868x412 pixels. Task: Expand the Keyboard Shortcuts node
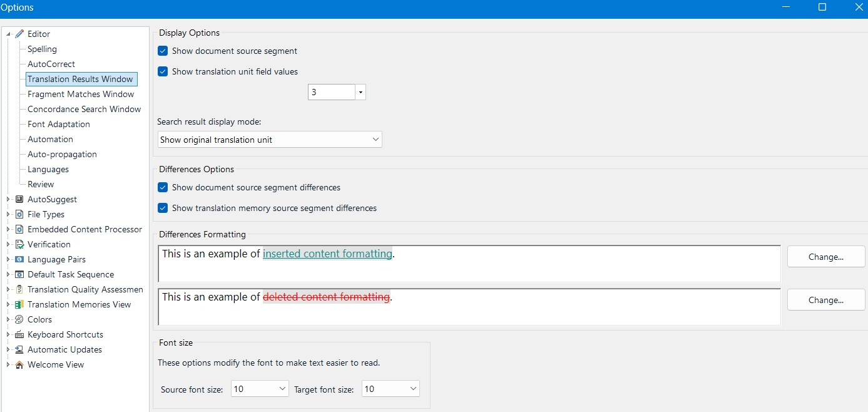9,334
